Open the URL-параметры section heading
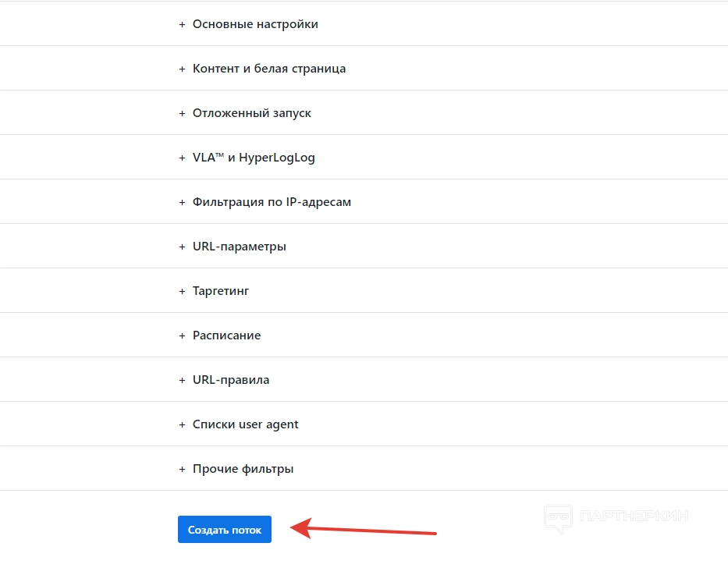Viewport: 728px width, 575px height. tap(239, 247)
